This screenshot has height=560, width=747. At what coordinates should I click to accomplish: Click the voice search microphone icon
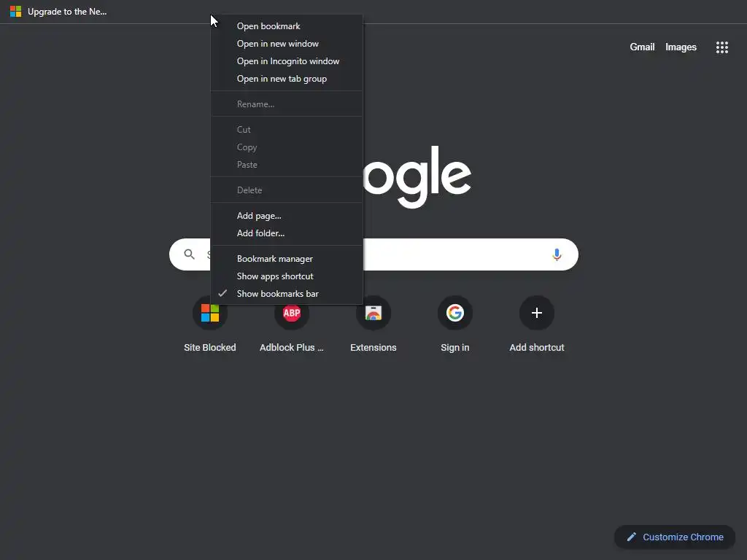tap(557, 254)
